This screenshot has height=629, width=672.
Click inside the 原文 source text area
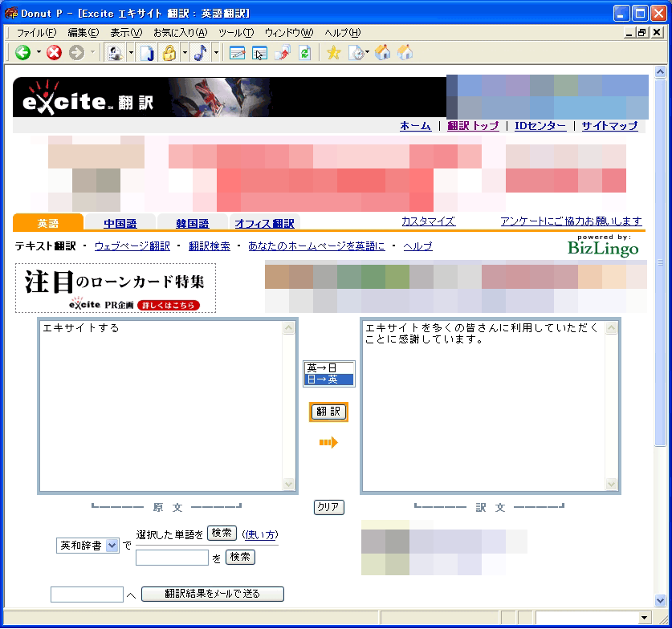coord(161,406)
